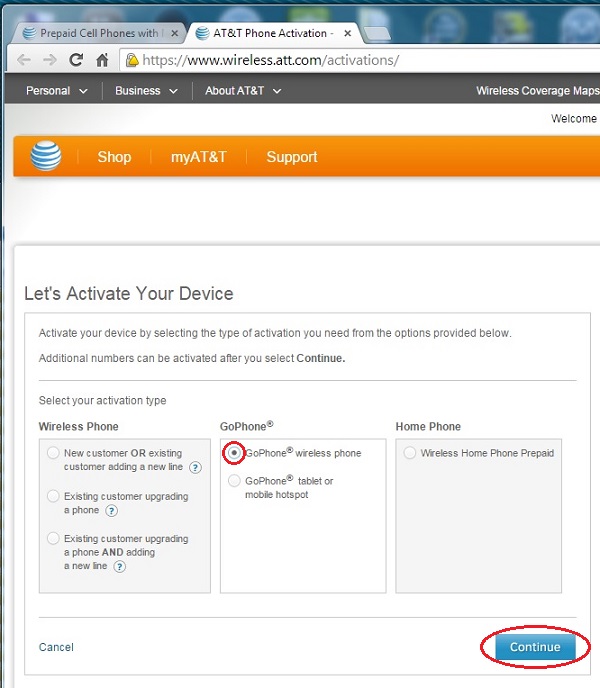
Task: Select New customer OR adding new line
Action: [53, 453]
